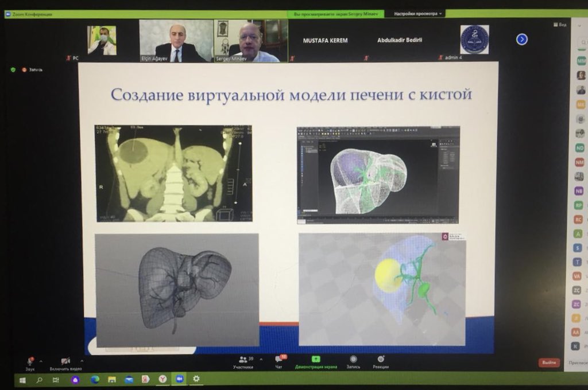This screenshot has height=390, width=588.
Task: Open Yandex red Я taskbar icon
Action: point(145,379)
